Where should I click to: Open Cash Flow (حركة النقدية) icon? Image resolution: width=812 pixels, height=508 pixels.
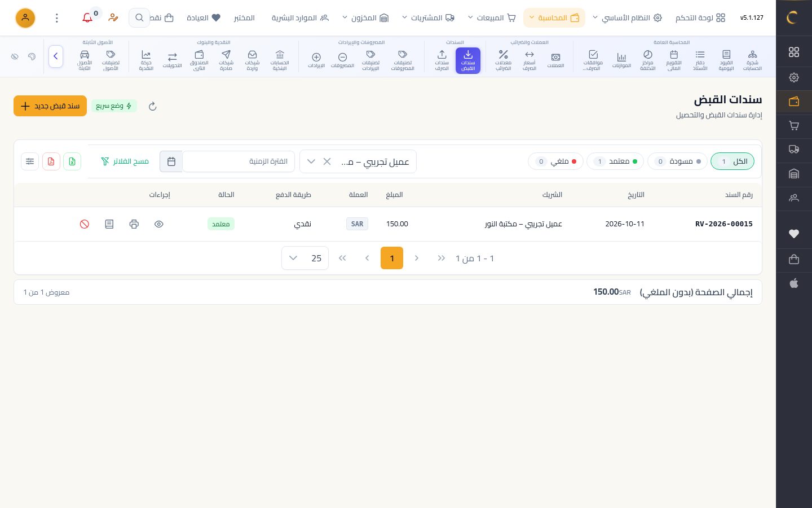coord(146,60)
